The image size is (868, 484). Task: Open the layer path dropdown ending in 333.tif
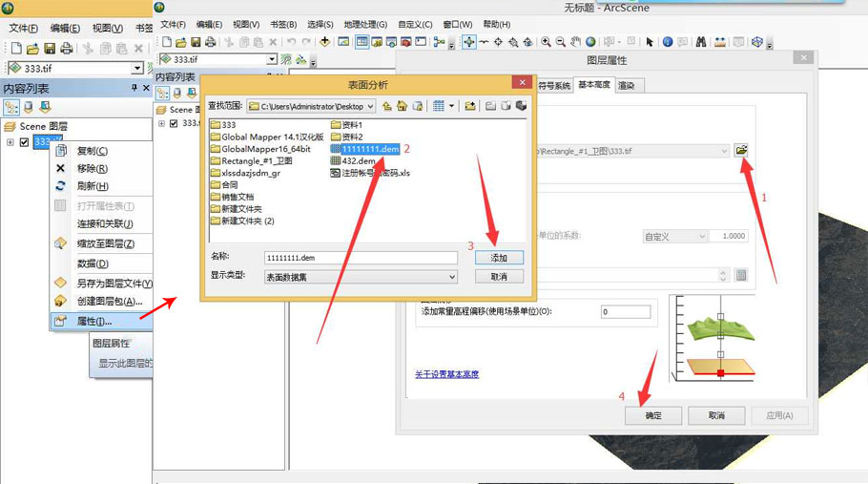pyautogui.click(x=724, y=151)
